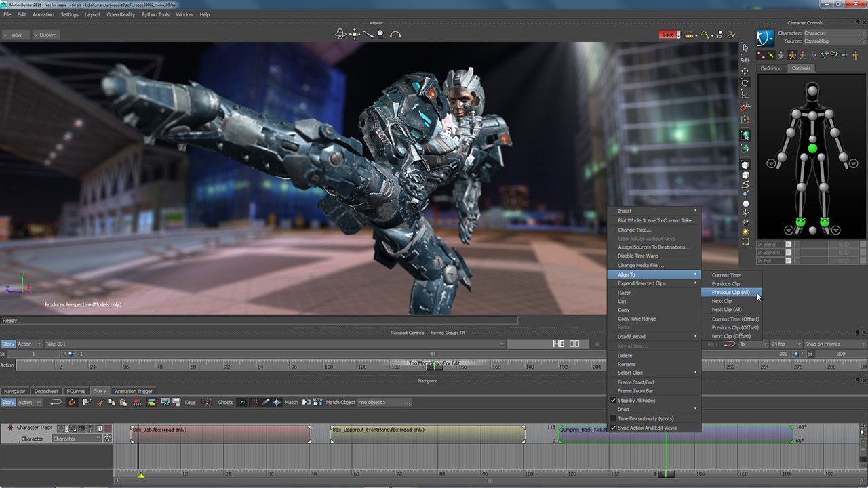
Task: Click the Story toolbar paste clipboard icon
Action: [x=123, y=402]
